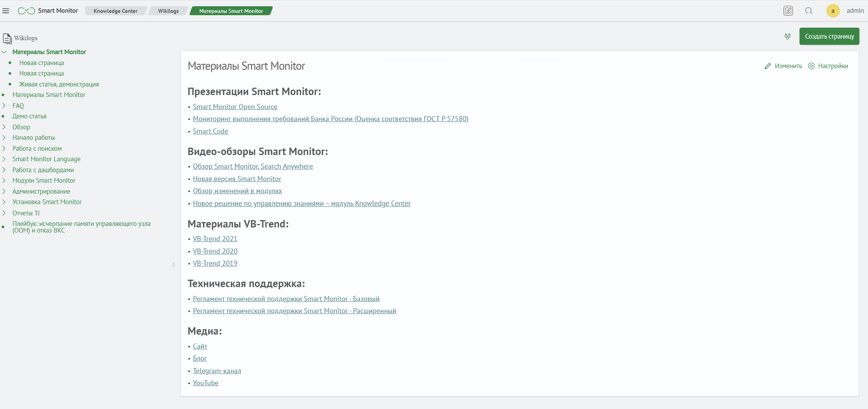Open Отчеты TI in the sidebar tree
This screenshot has height=409, width=868.
pyautogui.click(x=26, y=213)
